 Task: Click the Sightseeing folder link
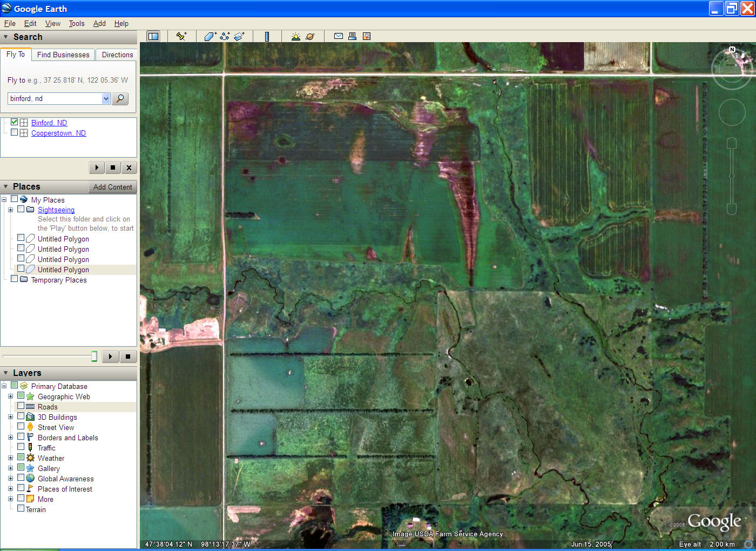pyautogui.click(x=56, y=210)
